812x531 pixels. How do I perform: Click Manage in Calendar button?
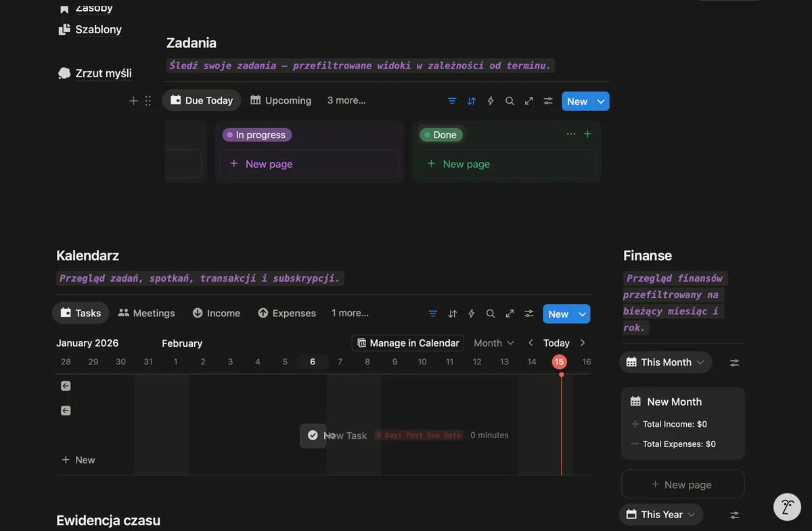408,343
